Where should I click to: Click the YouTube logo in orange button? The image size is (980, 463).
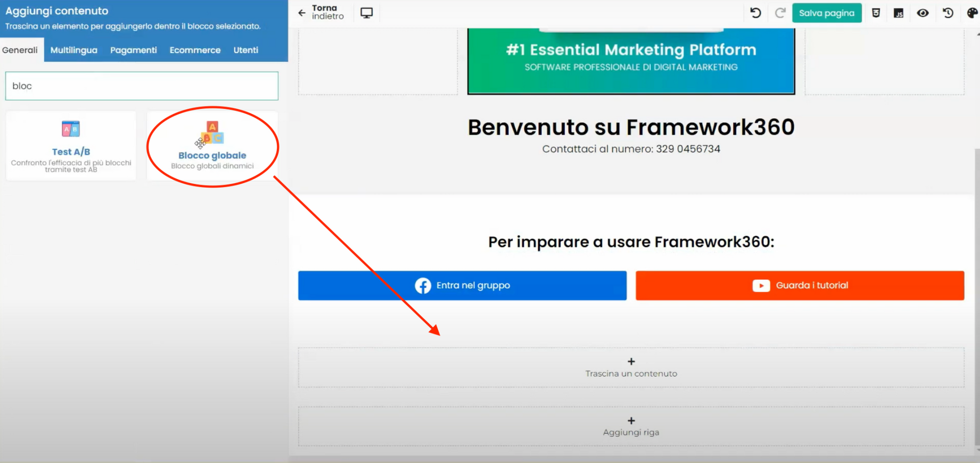tap(761, 286)
